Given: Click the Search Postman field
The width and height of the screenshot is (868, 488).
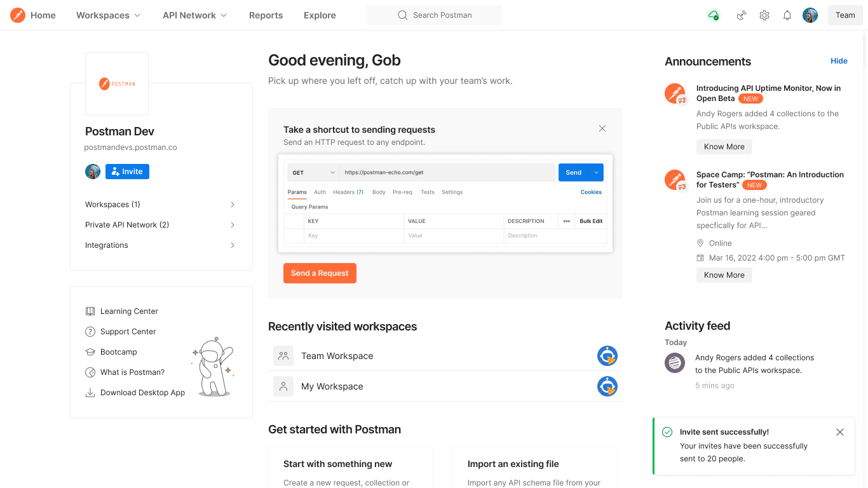Looking at the screenshot, I should pyautogui.click(x=435, y=15).
